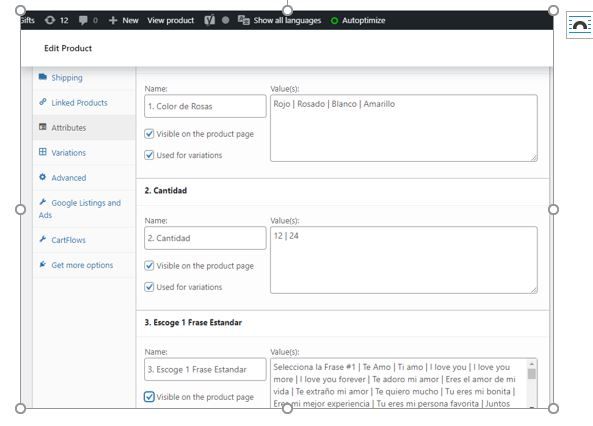Click the resize grip of the Color values box
This screenshot has height=426, width=593.
(x=533, y=158)
